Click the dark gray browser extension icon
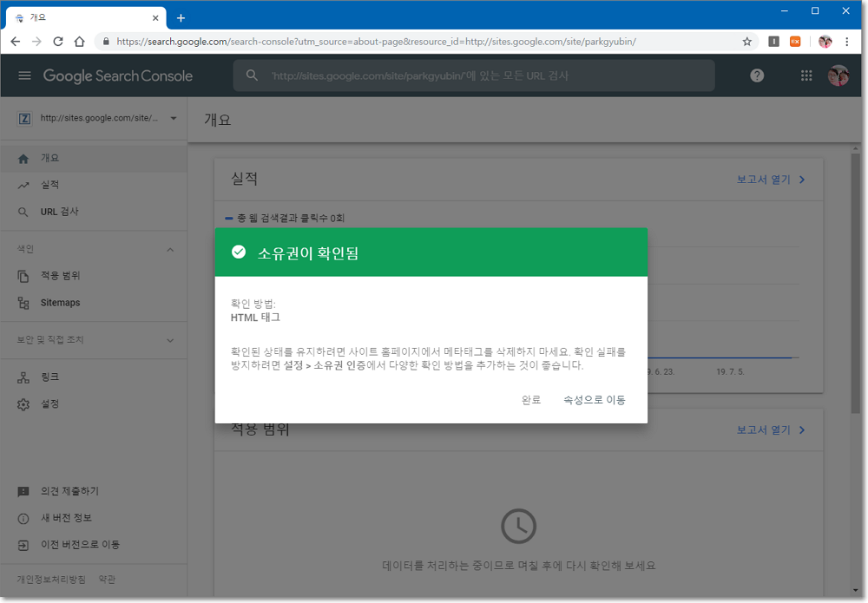This screenshot has width=868, height=603. coord(774,42)
